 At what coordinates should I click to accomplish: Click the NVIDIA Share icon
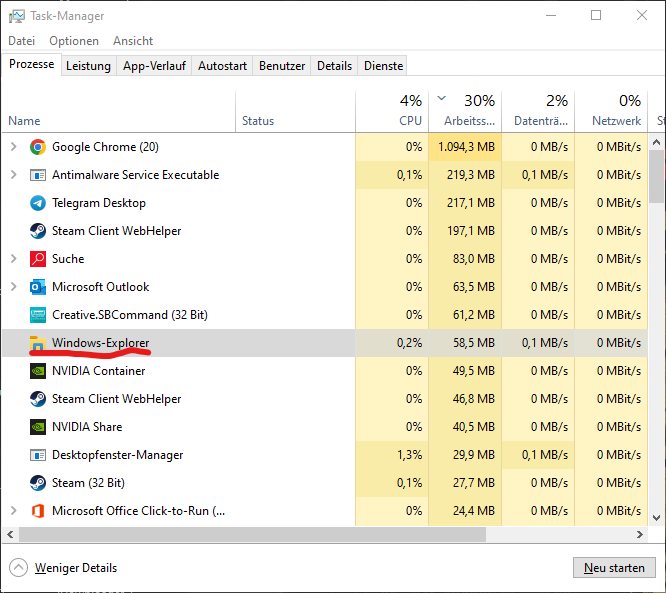pyautogui.click(x=38, y=427)
